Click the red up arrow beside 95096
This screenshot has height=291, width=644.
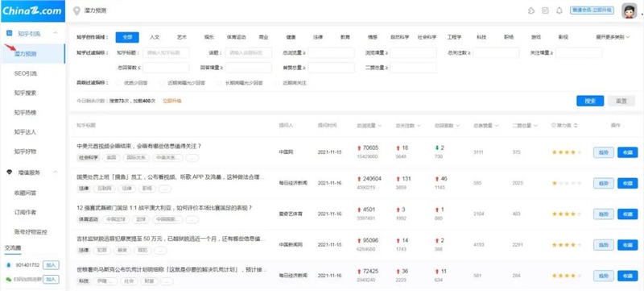click(x=359, y=240)
